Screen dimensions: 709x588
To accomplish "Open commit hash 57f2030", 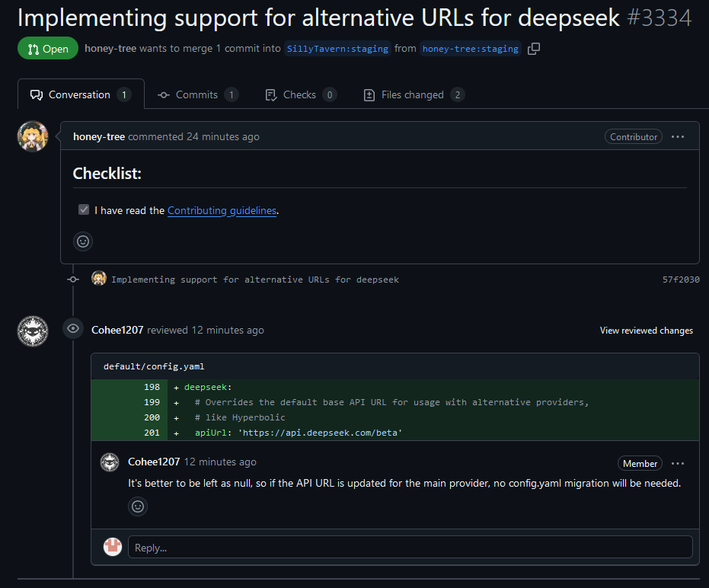I will pos(681,280).
